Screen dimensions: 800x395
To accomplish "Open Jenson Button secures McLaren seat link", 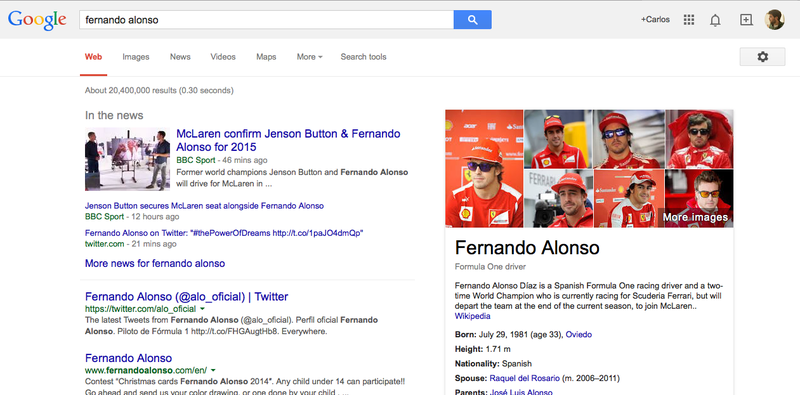I will (x=204, y=206).
